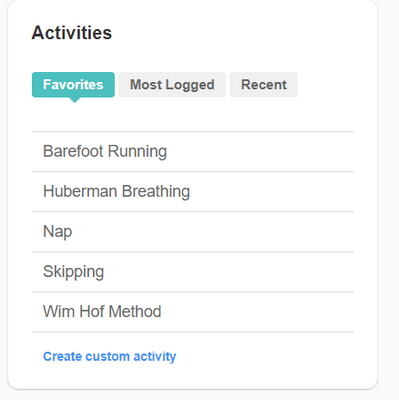
Task: Show most frequently logged activities
Action: pos(172,85)
